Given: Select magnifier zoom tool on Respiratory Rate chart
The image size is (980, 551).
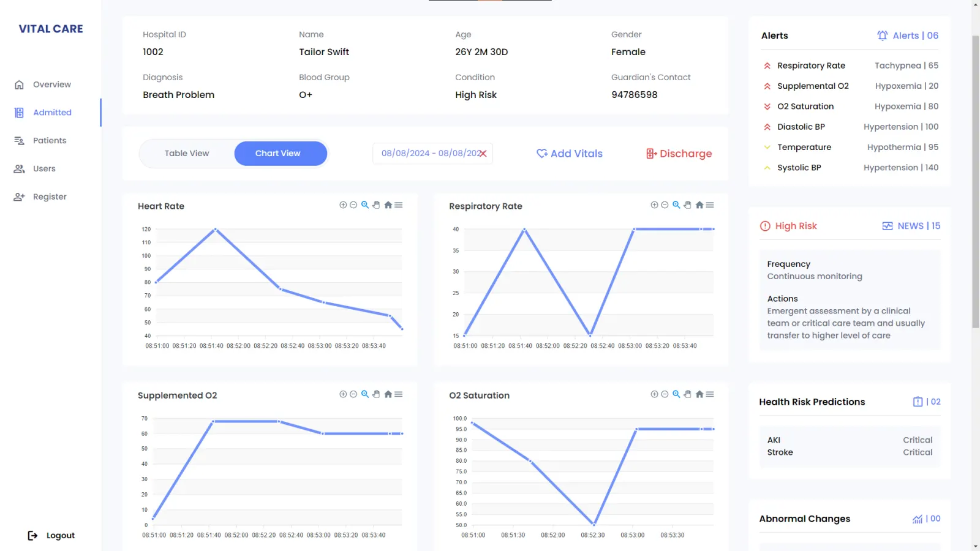Looking at the screenshot, I should (676, 205).
